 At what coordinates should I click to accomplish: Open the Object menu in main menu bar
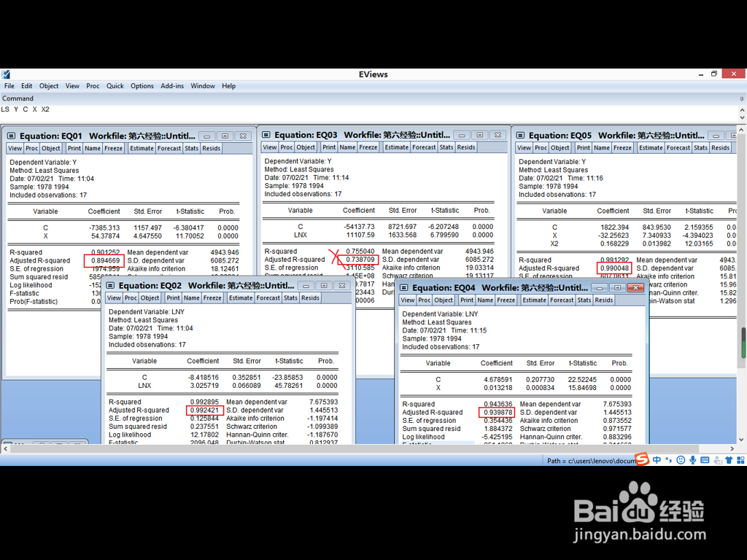(x=49, y=86)
